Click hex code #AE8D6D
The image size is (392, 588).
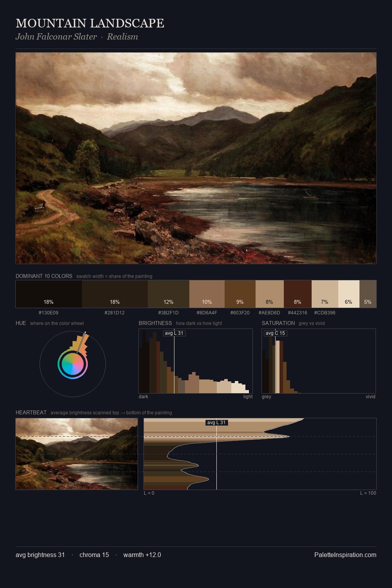tap(269, 313)
